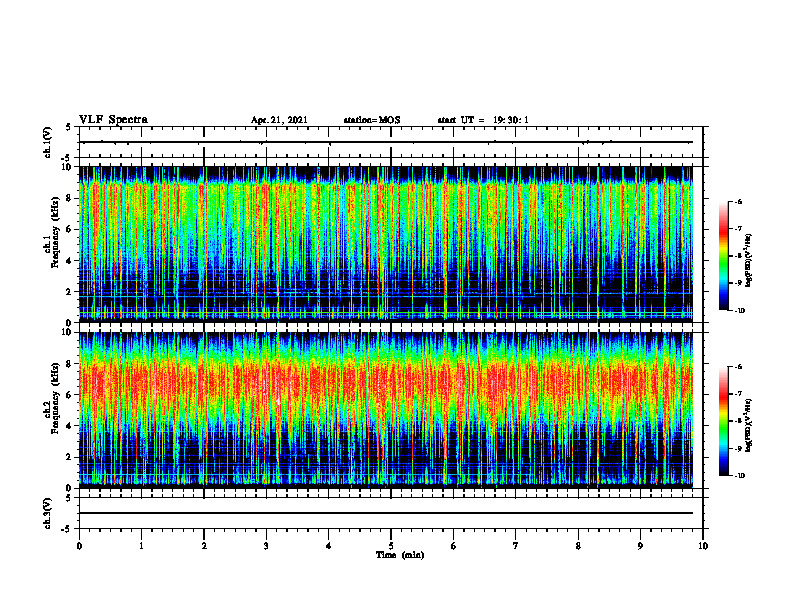Click the "-6" label on ch.2 colorbar

[x=738, y=367]
